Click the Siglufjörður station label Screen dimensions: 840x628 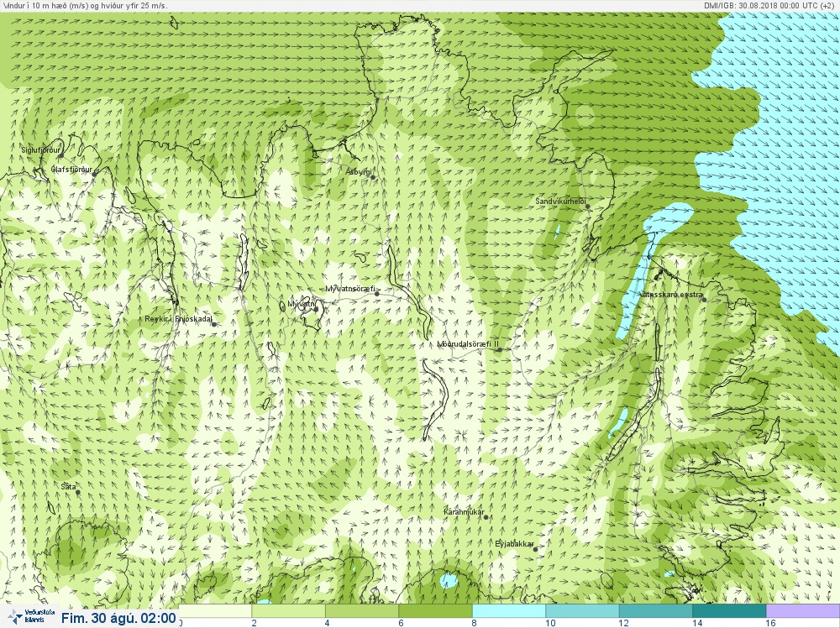point(41,150)
